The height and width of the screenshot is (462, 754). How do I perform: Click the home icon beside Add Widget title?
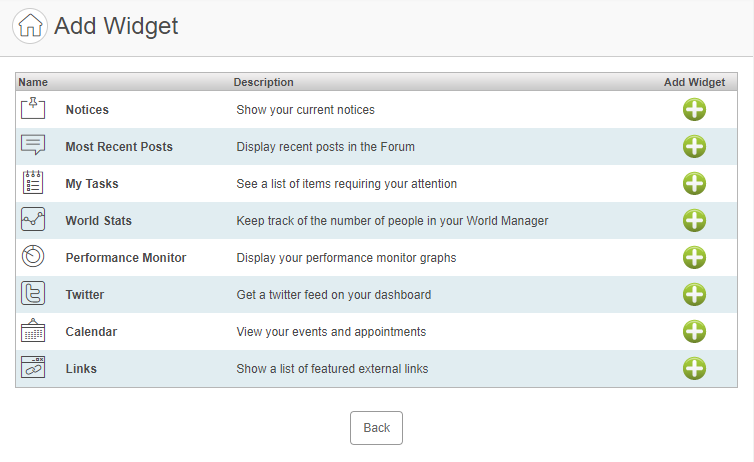[x=30, y=26]
